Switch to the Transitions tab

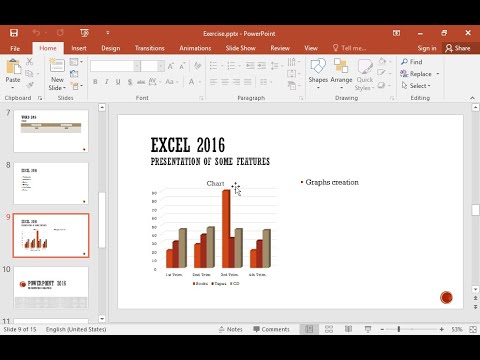point(150,48)
